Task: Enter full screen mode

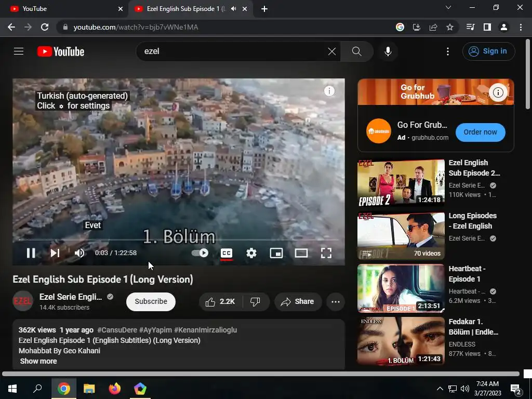Action: click(x=326, y=253)
